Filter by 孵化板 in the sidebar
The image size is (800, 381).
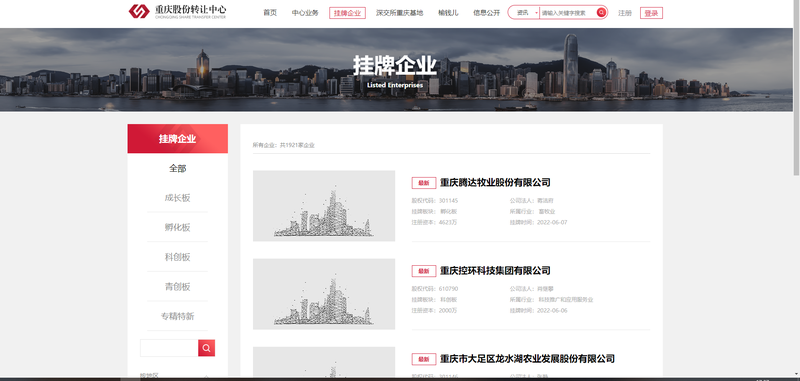[178, 227]
